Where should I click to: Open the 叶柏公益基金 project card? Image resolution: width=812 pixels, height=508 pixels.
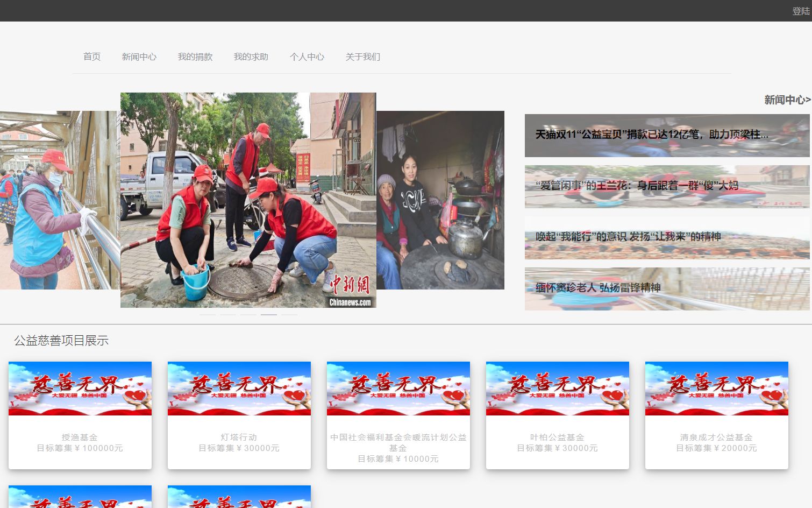click(x=558, y=415)
